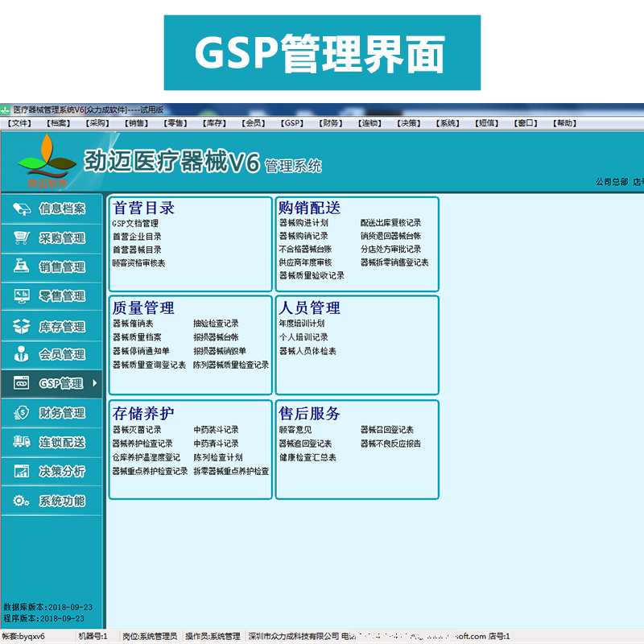Click the app icon in the title bar

pyautogui.click(x=6, y=110)
